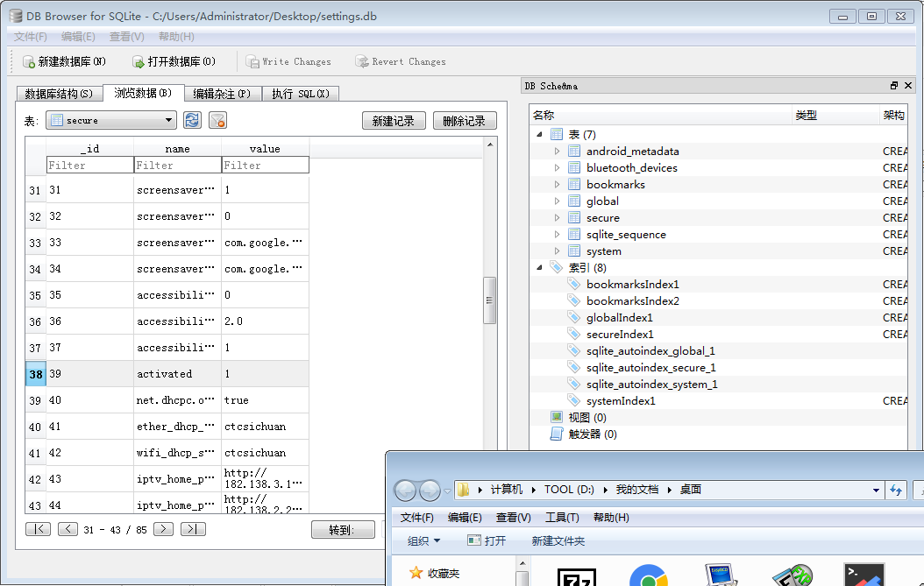Select row header 38 in data table
The image size is (924, 586).
click(x=36, y=374)
